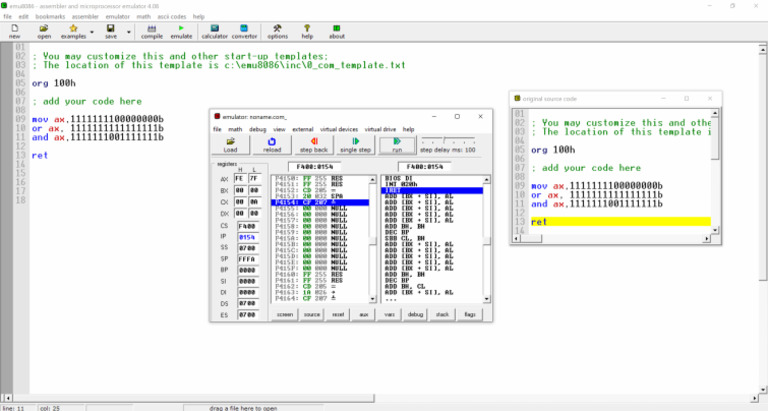Image resolution: width=768 pixels, height=411 pixels.
Task: Expand the save dropdown arrow
Action: 129,32
